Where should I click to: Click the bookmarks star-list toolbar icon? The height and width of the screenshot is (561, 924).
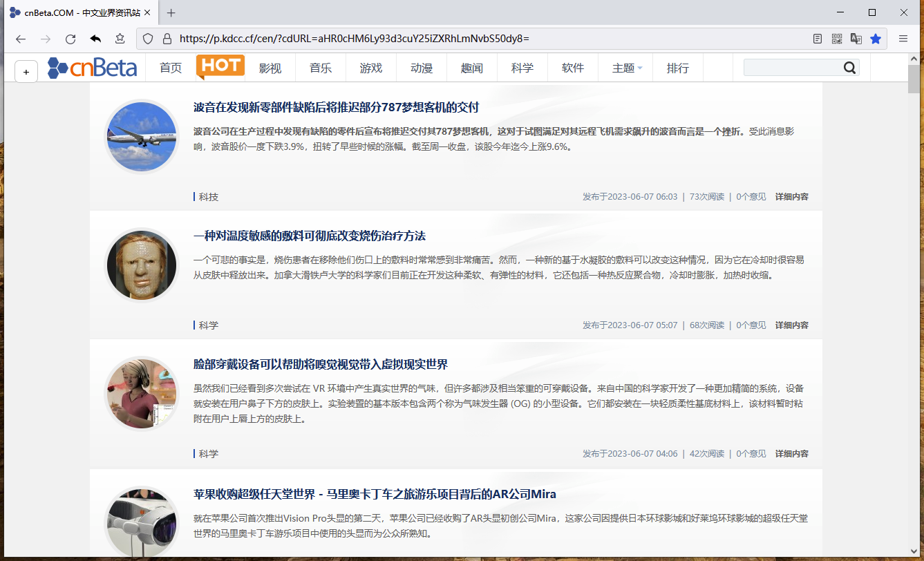click(x=120, y=39)
